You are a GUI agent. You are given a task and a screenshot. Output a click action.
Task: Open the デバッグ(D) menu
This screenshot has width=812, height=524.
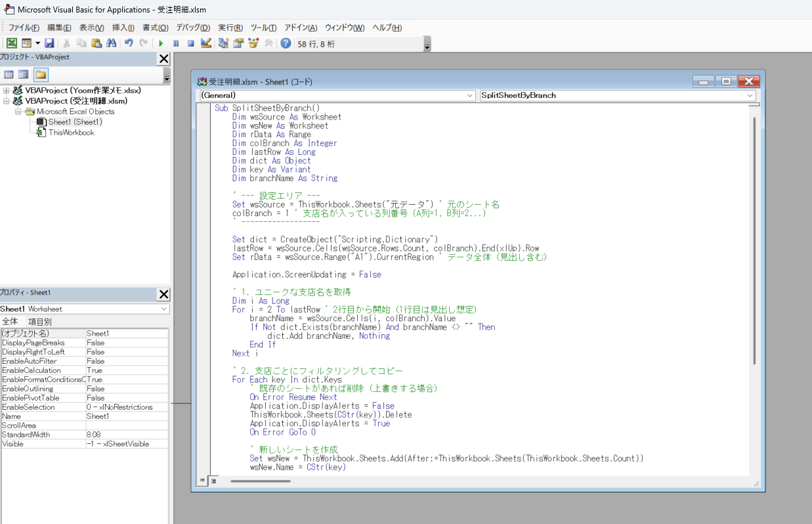coord(193,28)
